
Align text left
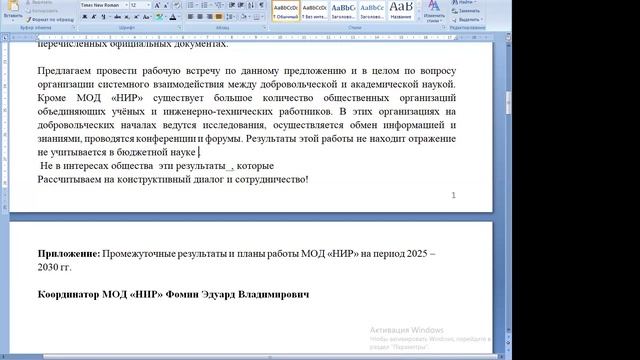[x=190, y=17]
